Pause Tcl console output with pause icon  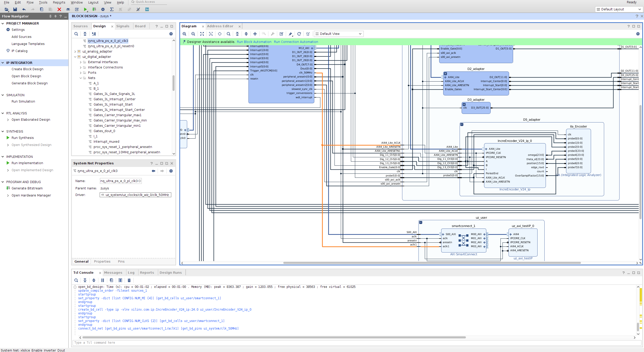pos(103,280)
